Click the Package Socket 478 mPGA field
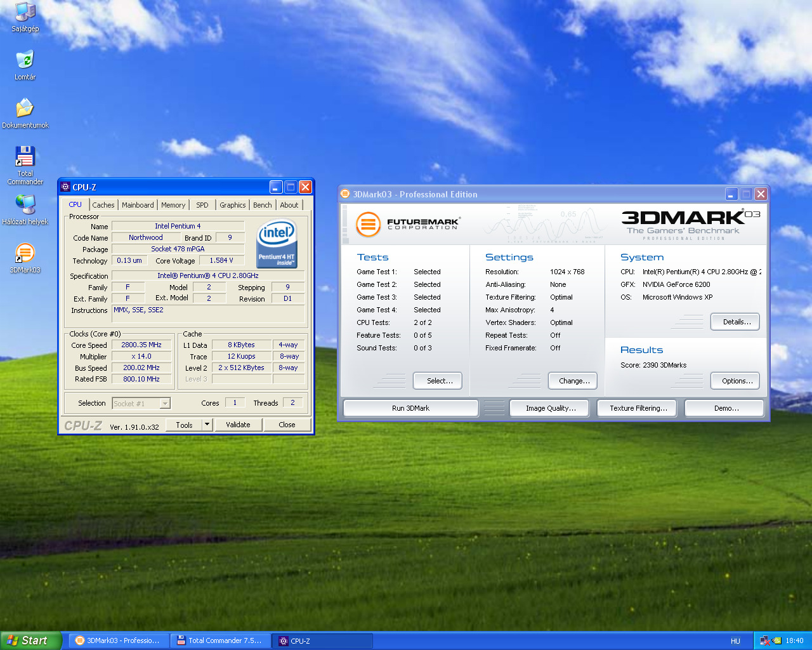This screenshot has width=812, height=650. 178,249
